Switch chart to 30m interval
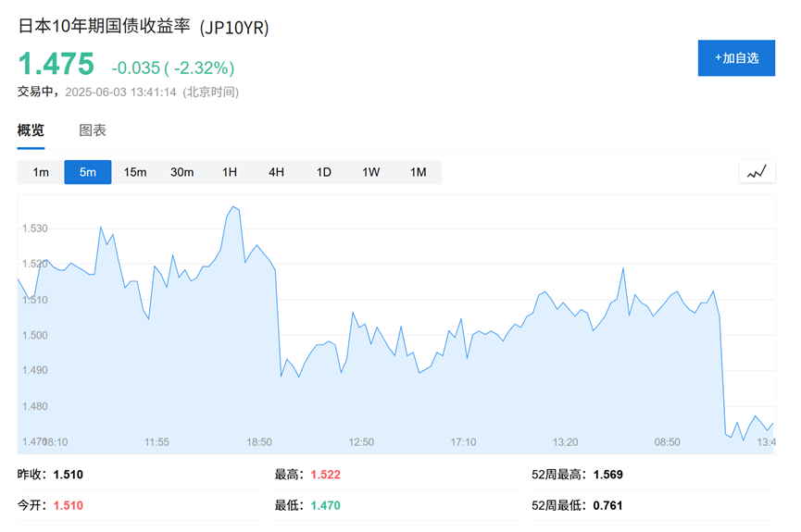The image size is (801, 532). pyautogui.click(x=182, y=172)
